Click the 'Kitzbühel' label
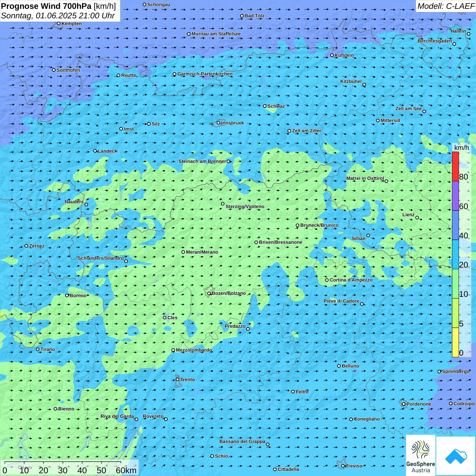The height and width of the screenshot is (476, 476). [x=351, y=81]
